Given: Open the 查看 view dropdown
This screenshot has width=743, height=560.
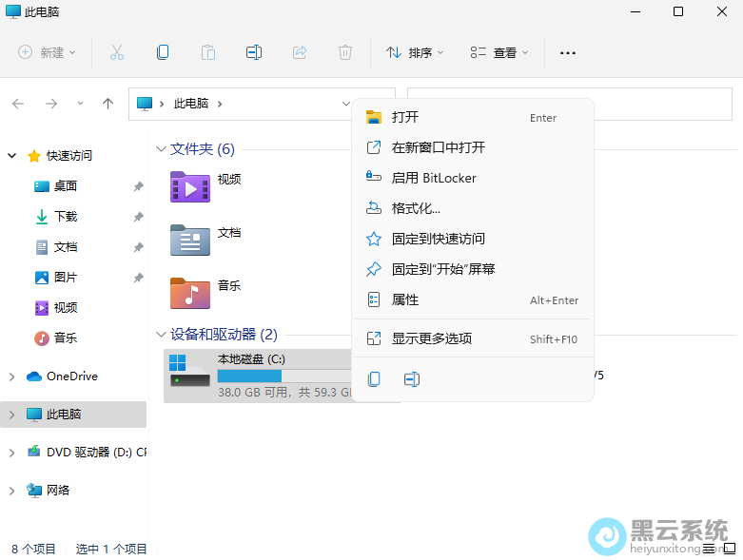Looking at the screenshot, I should (x=499, y=52).
